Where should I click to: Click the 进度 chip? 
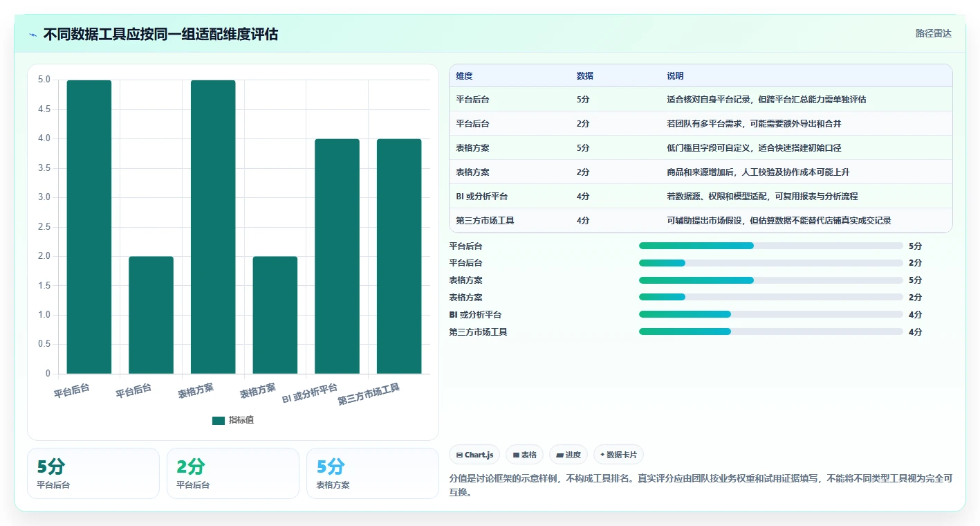[x=568, y=455]
